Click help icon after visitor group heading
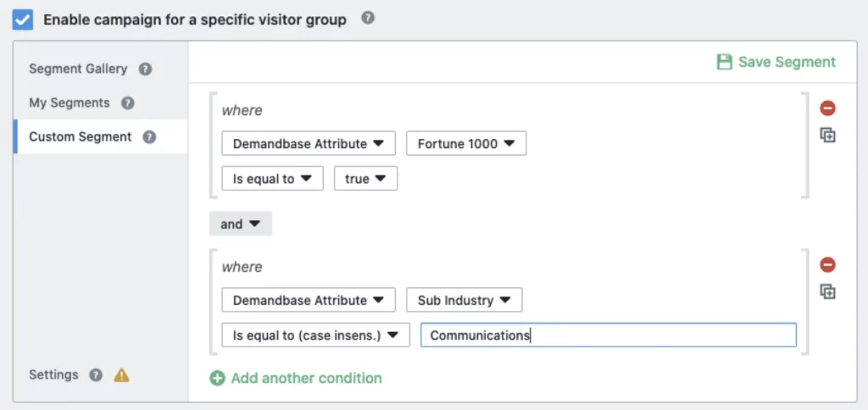 pyautogui.click(x=367, y=18)
